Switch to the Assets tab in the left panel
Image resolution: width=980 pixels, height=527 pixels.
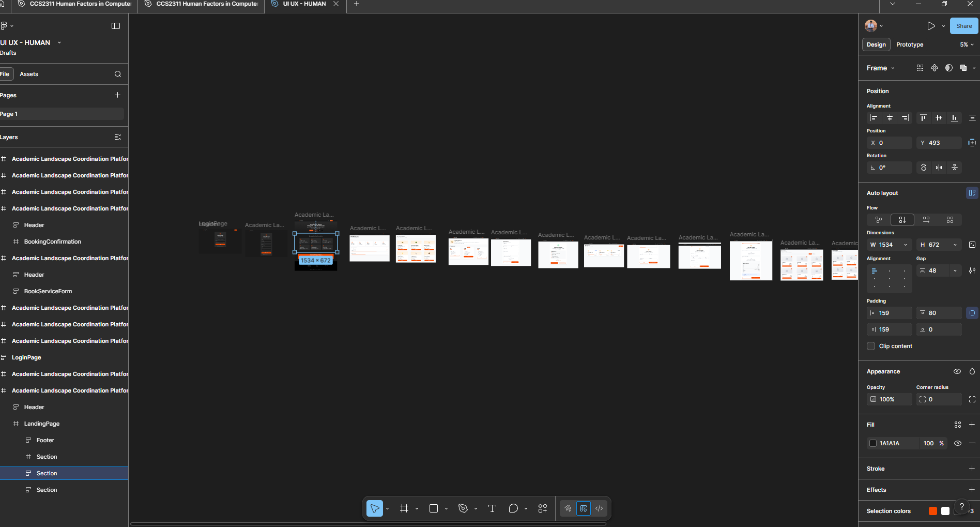[x=29, y=74]
